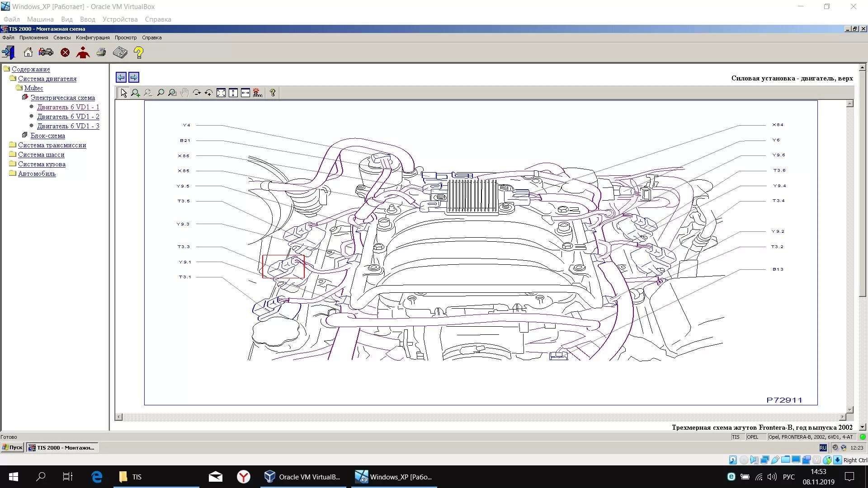This screenshot has height=488, width=868.
Task: Click the highlight components icon in viewer toolbar
Action: coord(257,93)
